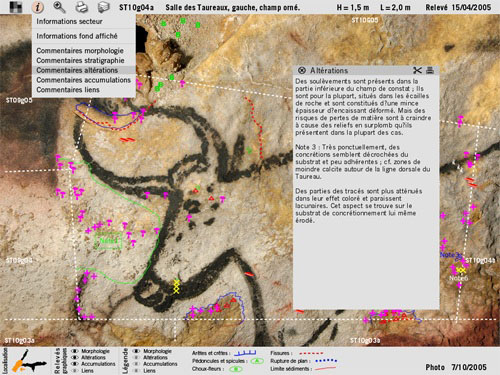Screen dimensions: 500x375
Task: Print the Altérations comment using the panel's printer icon
Action: tap(430, 70)
